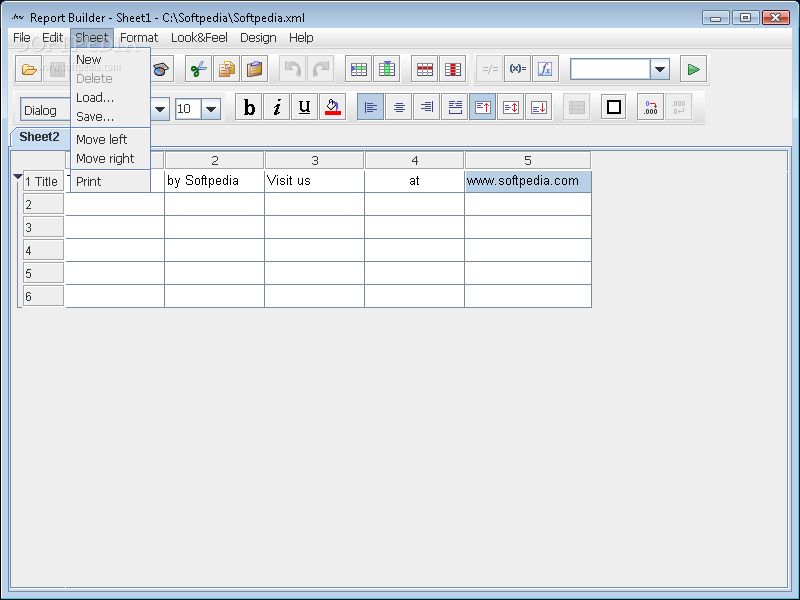Choose Load... from Sheet menu
The image size is (800, 600).
point(110,97)
